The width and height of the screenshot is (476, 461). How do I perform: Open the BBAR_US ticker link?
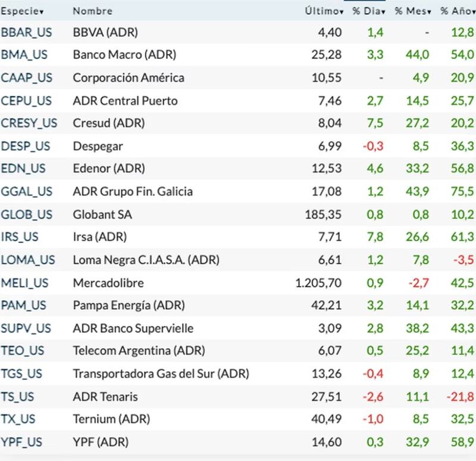(26, 32)
